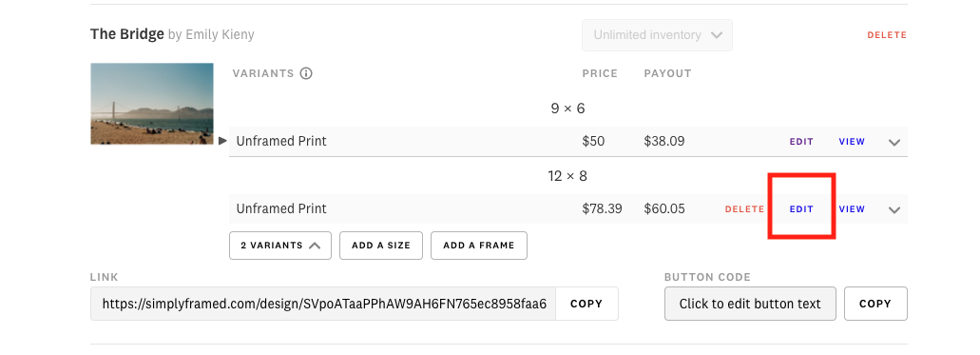This screenshot has width=980, height=355.
Task: Copy the simplyframed design link
Action: tap(586, 304)
